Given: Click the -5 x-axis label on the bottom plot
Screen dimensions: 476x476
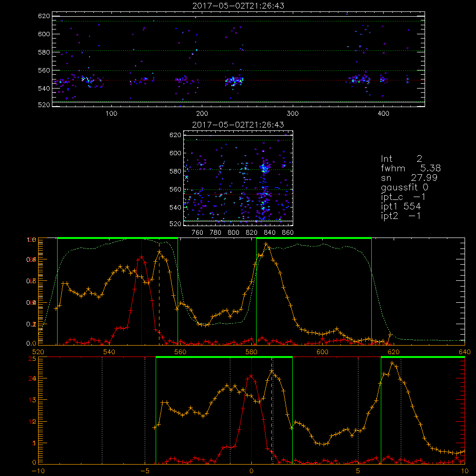Looking at the screenshot, I should click(145, 471).
